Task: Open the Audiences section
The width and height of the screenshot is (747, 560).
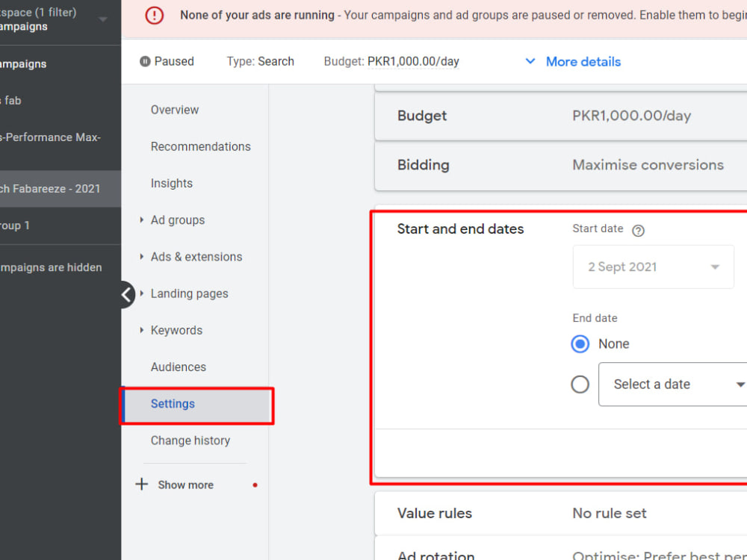Action: pos(179,367)
